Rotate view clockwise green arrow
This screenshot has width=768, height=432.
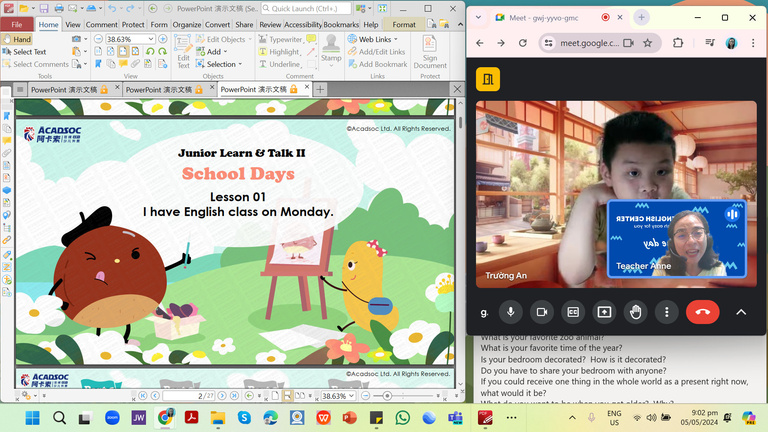[162, 51]
